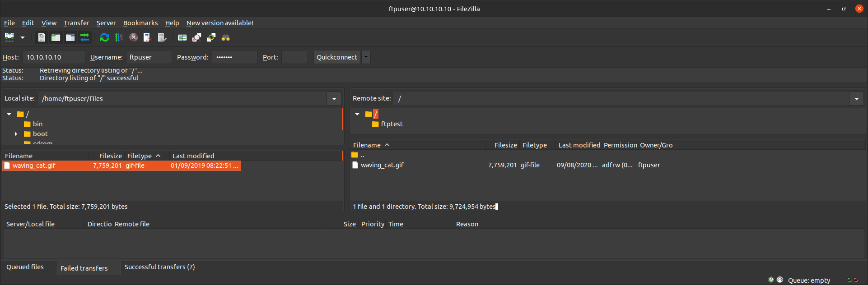Expand the boot folder in local tree
Screen dimensions: 868x285
tap(16, 134)
